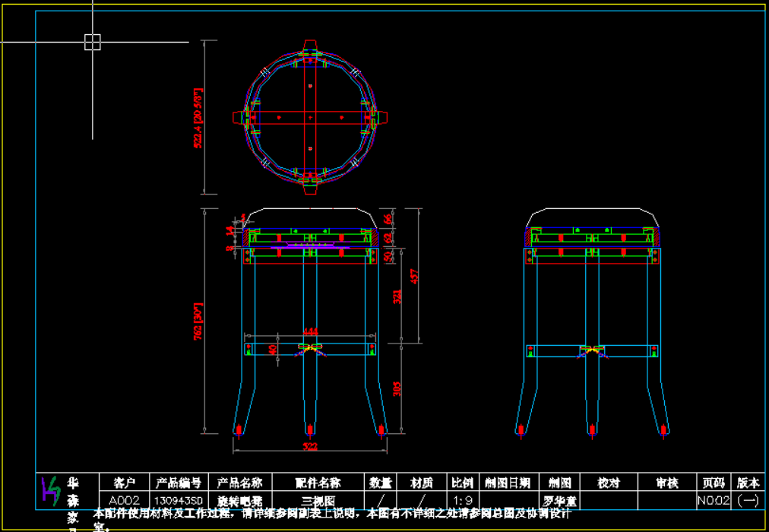Select the 762 [30"] height dimension text
Viewport: 769px width, 532px height.
199,321
